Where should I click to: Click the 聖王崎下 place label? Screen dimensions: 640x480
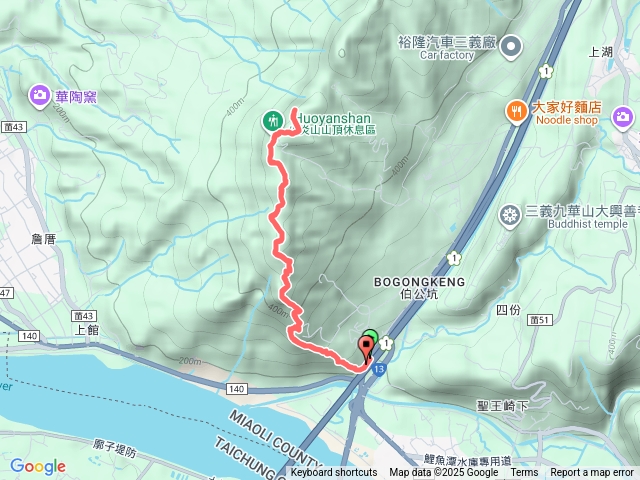503,406
